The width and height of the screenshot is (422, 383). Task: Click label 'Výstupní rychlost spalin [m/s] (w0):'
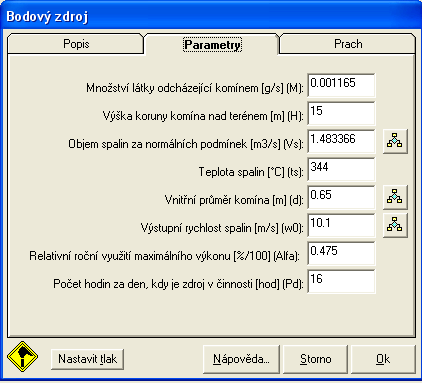(x=222, y=228)
